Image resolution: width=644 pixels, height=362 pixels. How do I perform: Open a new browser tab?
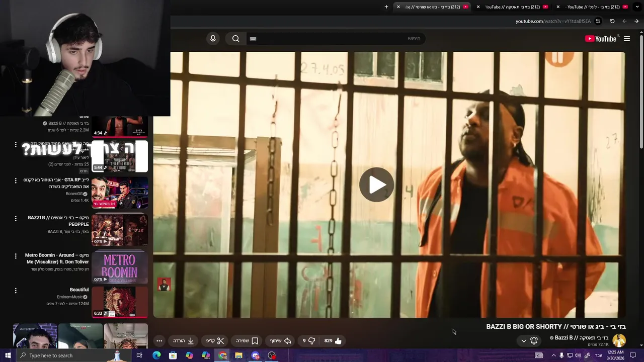click(x=386, y=7)
